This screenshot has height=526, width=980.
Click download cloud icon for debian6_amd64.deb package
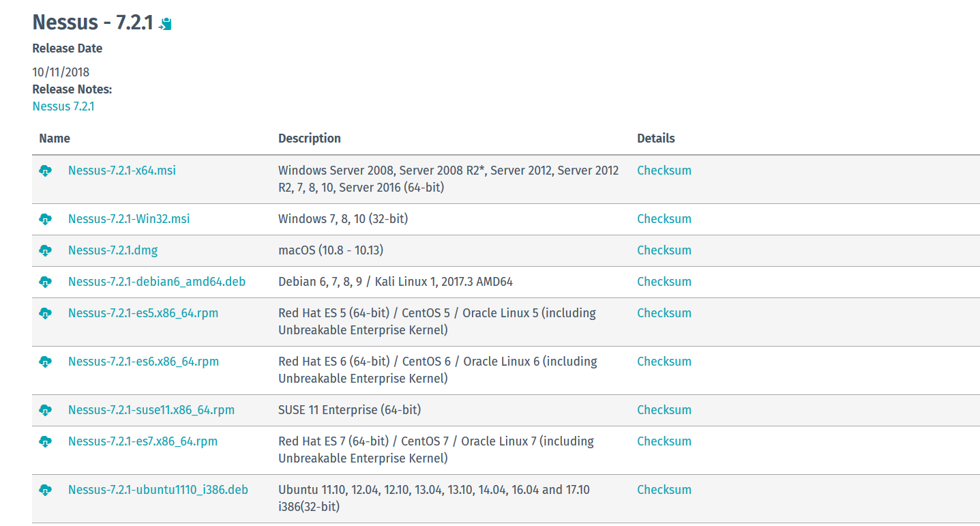click(x=46, y=282)
